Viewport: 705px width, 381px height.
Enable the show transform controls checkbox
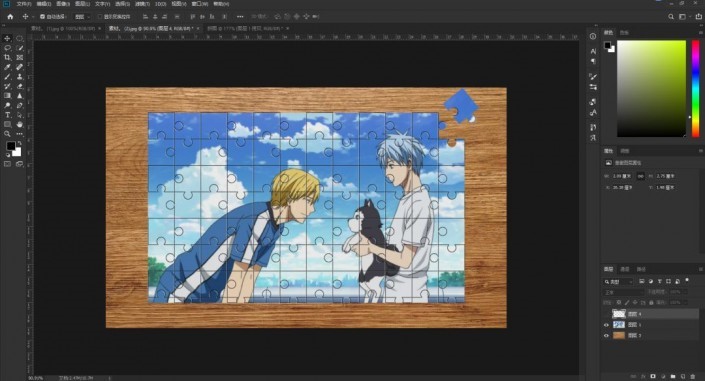(100, 17)
